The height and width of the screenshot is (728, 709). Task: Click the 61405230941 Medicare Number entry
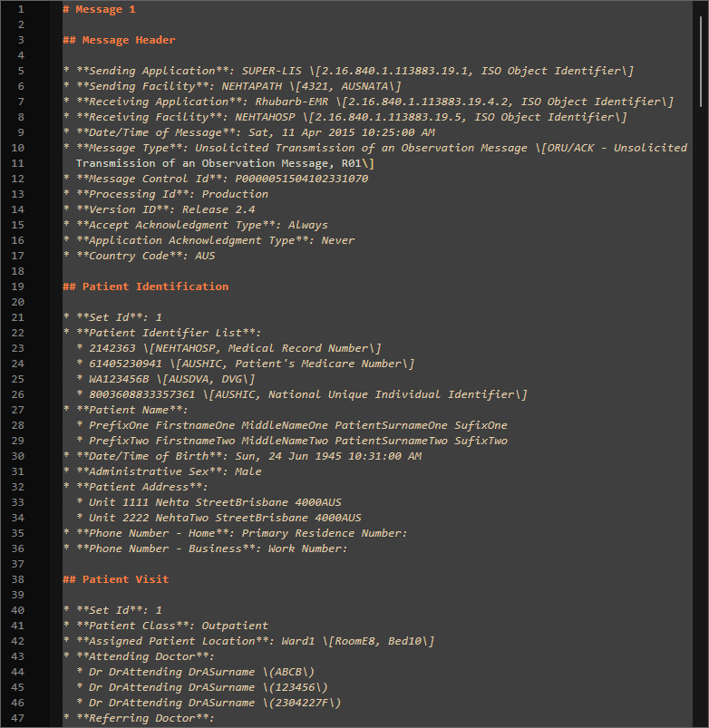point(246,364)
